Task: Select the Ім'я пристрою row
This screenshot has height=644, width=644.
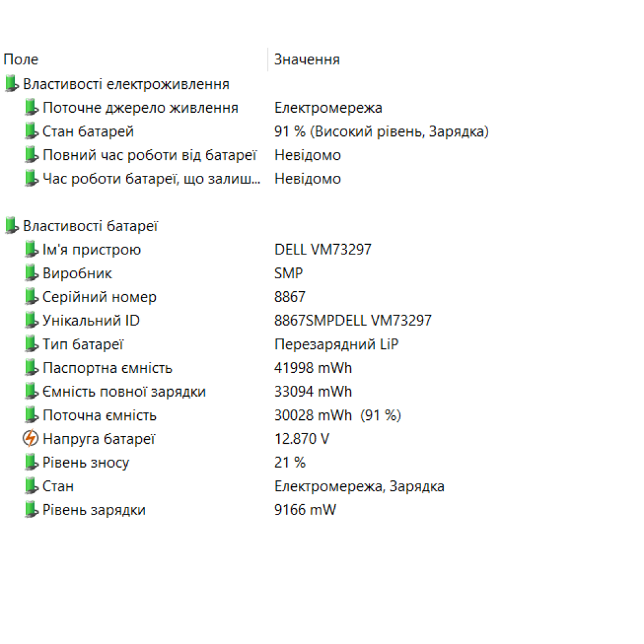Action: point(91,250)
